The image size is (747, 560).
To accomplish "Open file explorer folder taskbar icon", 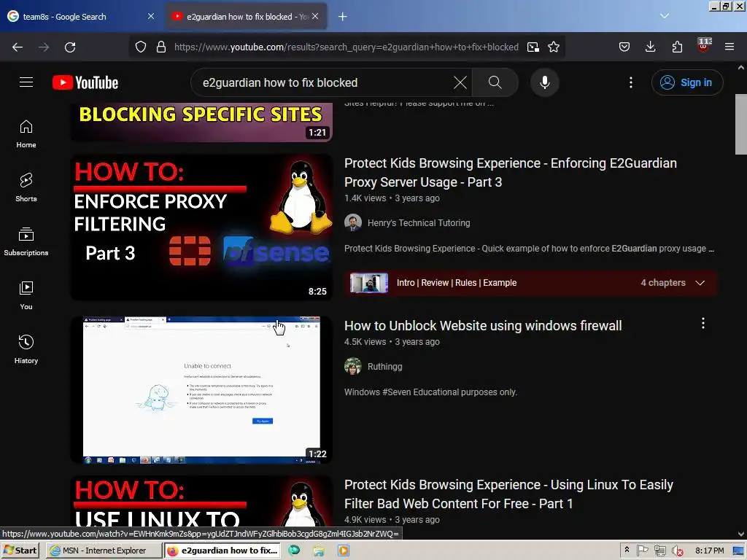I will click(x=319, y=551).
